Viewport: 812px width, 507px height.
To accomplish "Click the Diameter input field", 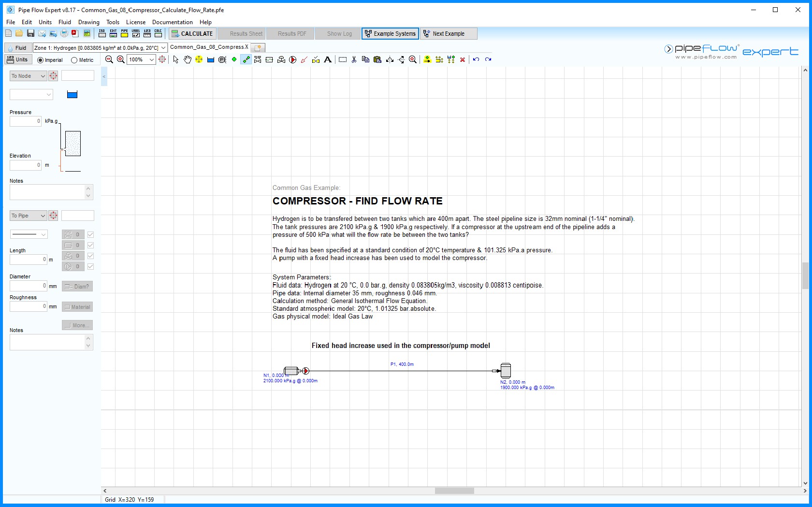I will tap(29, 285).
